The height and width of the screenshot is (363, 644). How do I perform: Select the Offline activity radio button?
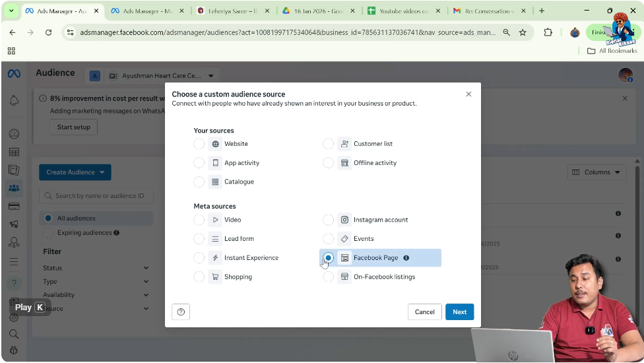pos(328,162)
